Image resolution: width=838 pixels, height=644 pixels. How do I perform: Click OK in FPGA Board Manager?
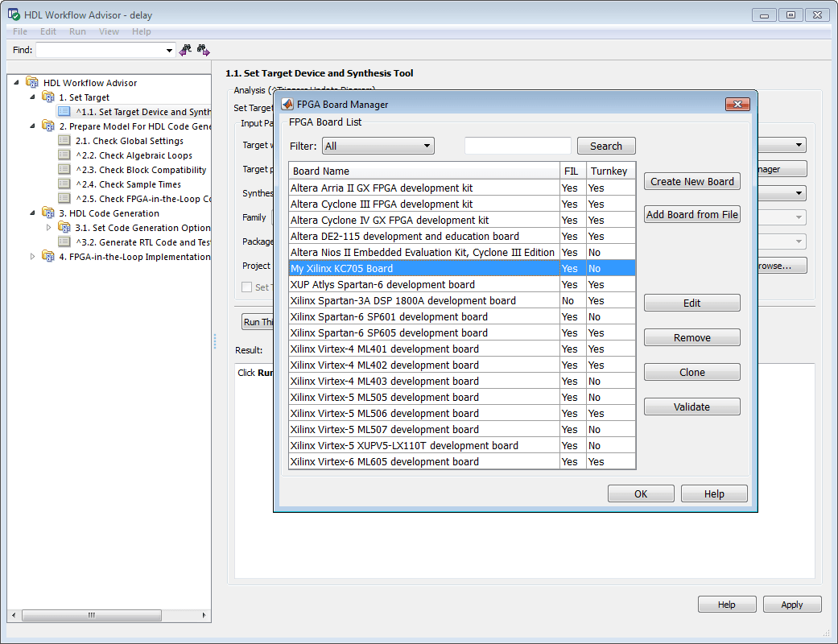pos(641,493)
